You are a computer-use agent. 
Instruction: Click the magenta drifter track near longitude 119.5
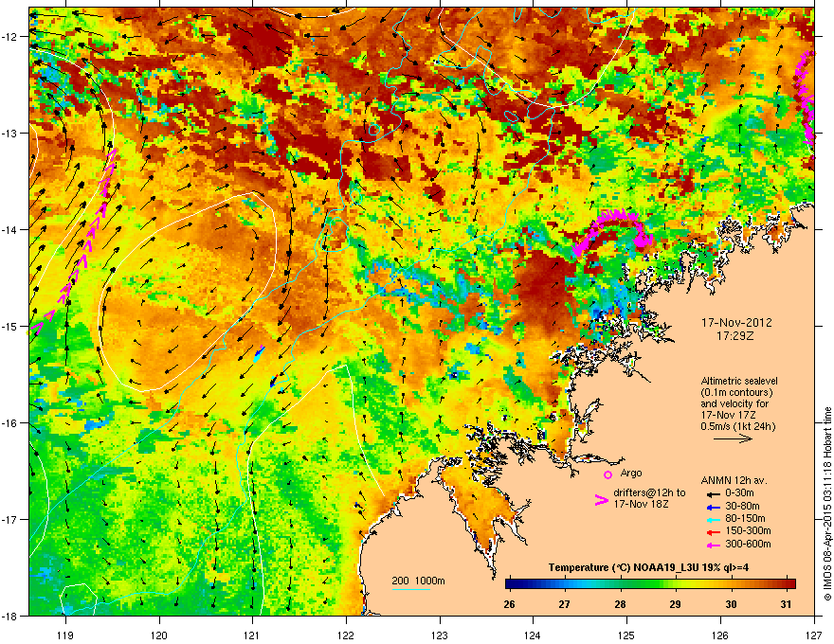73,242
